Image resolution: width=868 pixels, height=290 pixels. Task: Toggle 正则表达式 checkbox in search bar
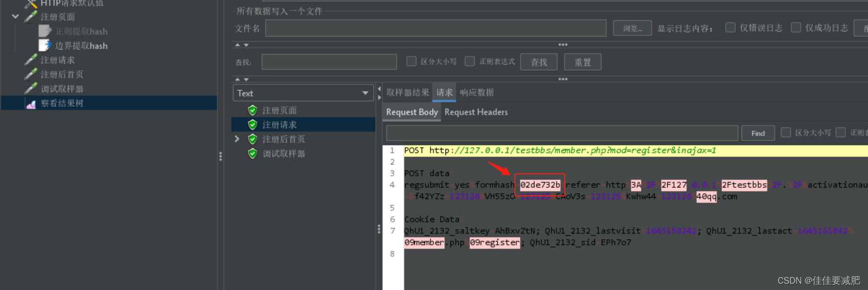tap(470, 61)
